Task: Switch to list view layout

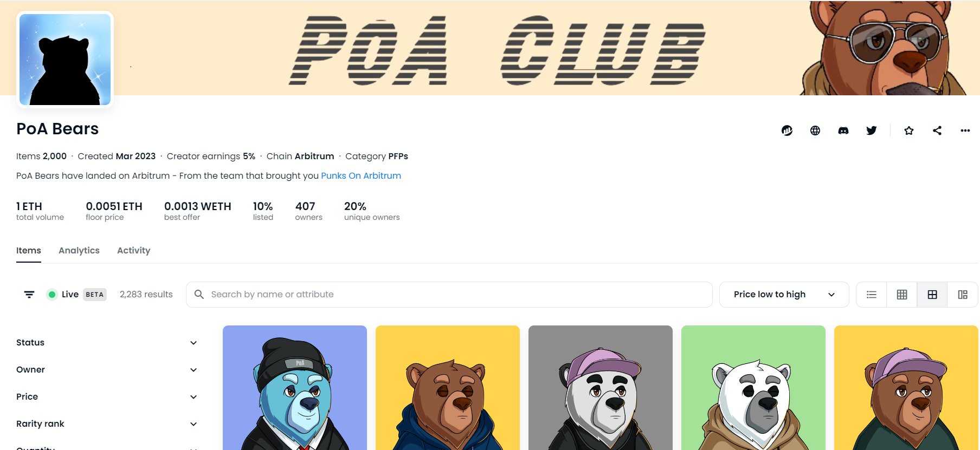Action: [x=872, y=295]
